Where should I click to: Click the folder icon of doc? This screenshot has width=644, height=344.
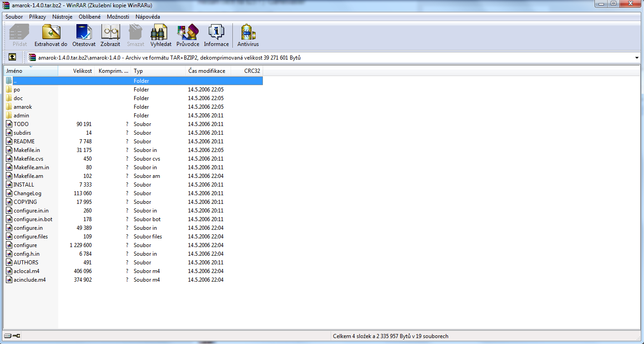click(9, 98)
